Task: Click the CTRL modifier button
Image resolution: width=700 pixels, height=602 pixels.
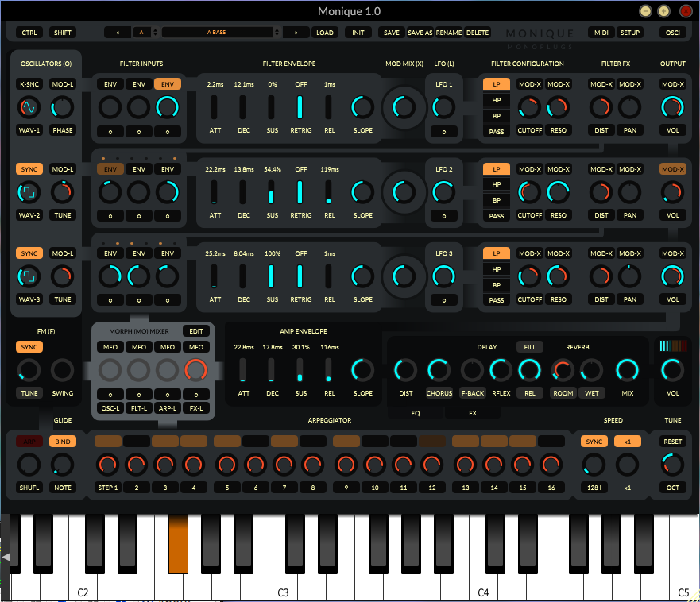Action: point(29,33)
